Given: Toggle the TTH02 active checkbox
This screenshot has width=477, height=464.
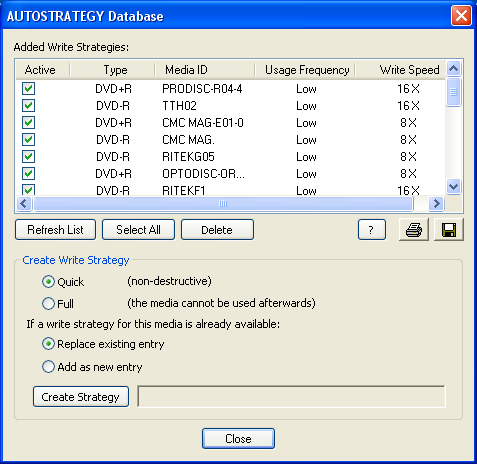Looking at the screenshot, I should pyautogui.click(x=28, y=106).
